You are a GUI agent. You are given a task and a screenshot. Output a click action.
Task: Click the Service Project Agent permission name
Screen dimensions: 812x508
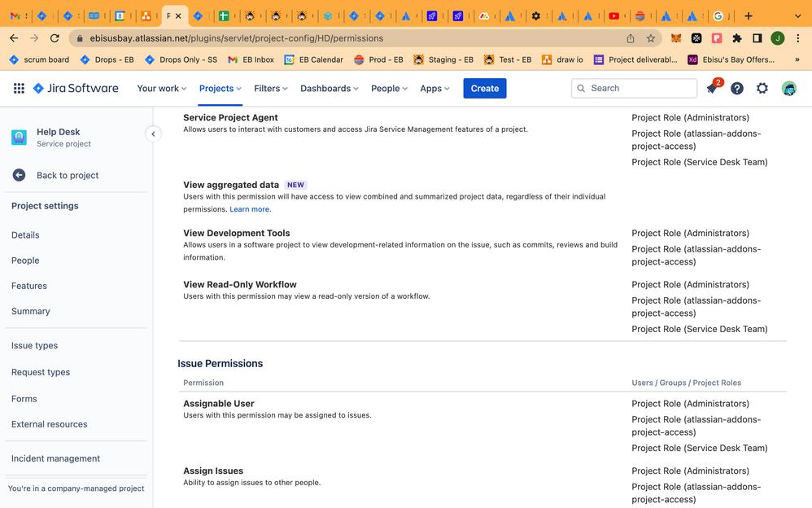click(230, 118)
